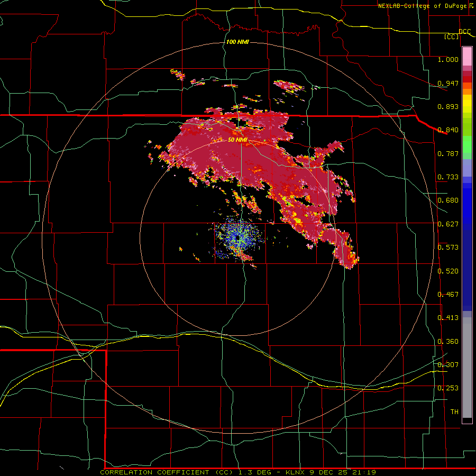The width and height of the screenshot is (476, 476).
Task: Select the 0.627 scale value
Action: (x=448, y=224)
